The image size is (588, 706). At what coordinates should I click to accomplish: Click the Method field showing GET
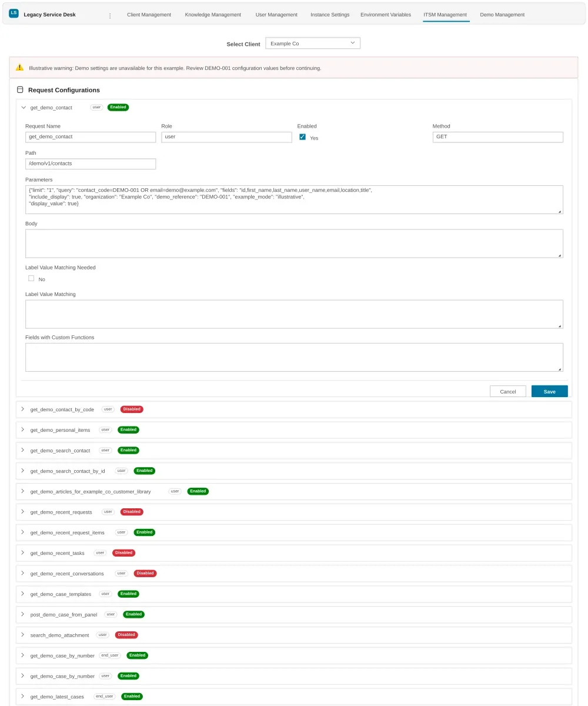(x=498, y=136)
